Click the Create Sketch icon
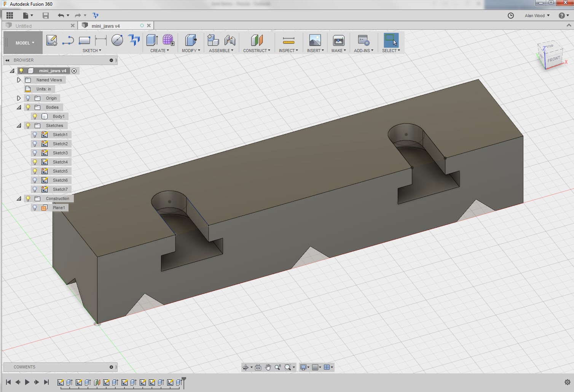Screen dimensions: 574x392 (52, 41)
